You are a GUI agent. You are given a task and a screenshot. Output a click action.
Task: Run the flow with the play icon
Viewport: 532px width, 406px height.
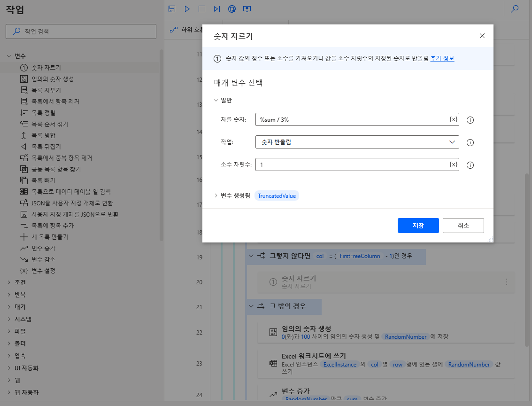point(187,9)
